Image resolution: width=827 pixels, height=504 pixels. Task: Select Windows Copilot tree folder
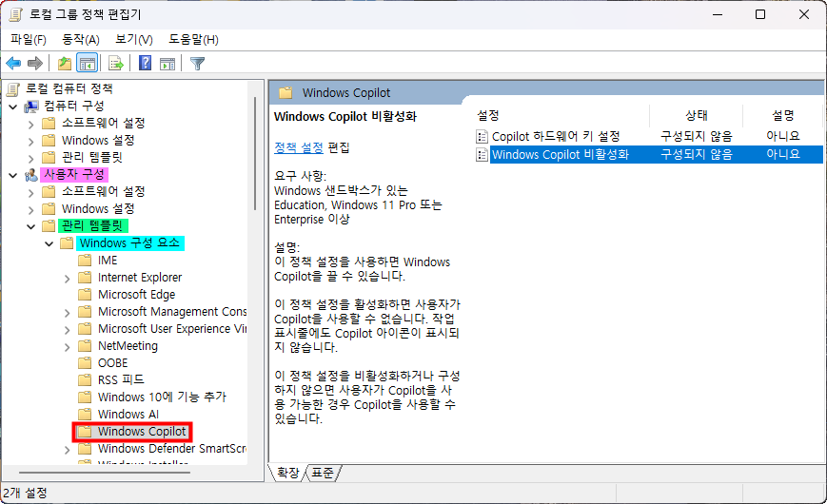(x=142, y=431)
